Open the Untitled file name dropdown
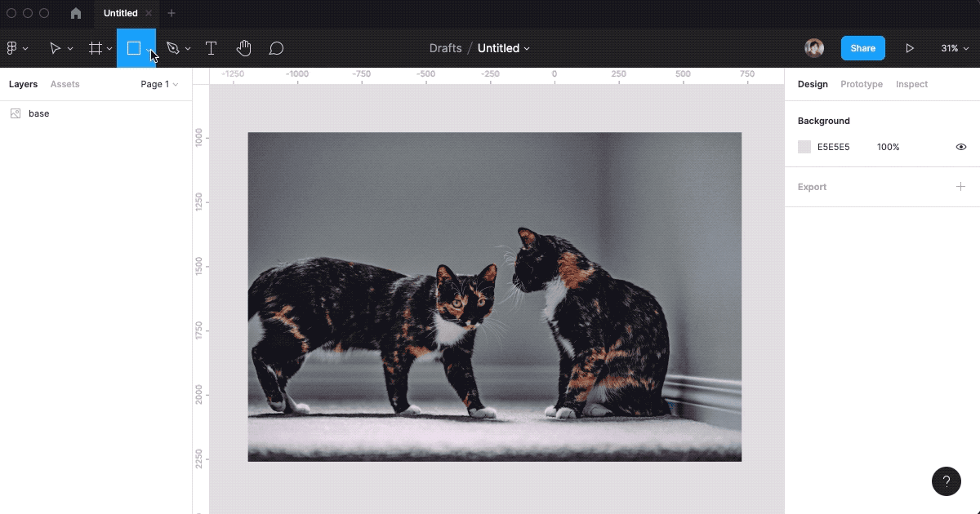The width and height of the screenshot is (980, 514). 503,48
